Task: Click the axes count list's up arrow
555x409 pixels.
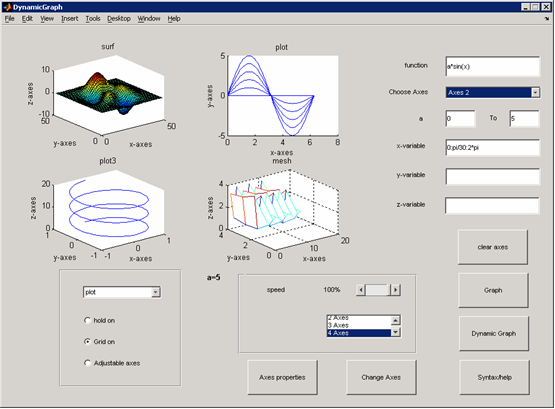Action: coord(395,320)
